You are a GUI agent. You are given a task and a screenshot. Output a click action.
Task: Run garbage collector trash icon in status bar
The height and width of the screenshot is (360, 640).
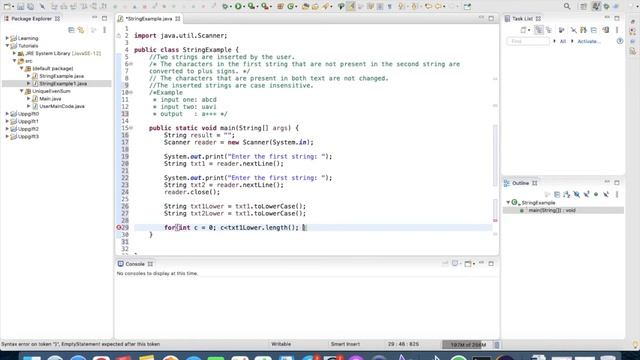pos(497,345)
